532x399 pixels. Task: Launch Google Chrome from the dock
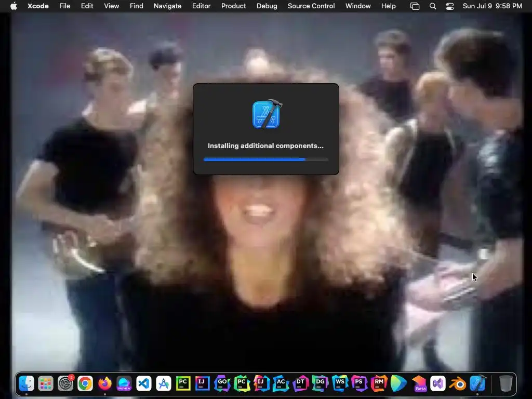point(85,384)
